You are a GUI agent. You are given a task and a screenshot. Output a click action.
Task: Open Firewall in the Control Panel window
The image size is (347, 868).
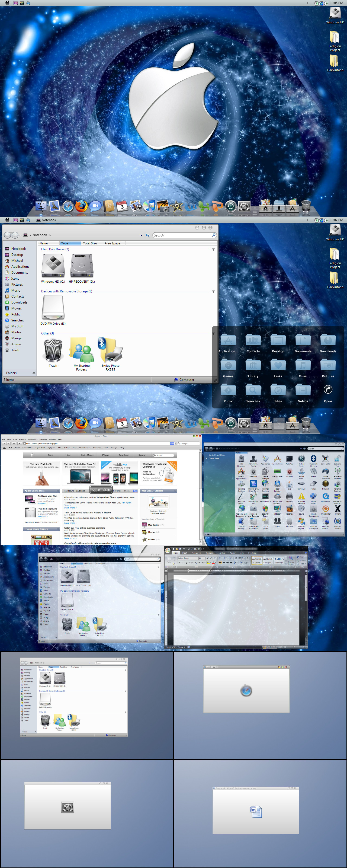289,472
